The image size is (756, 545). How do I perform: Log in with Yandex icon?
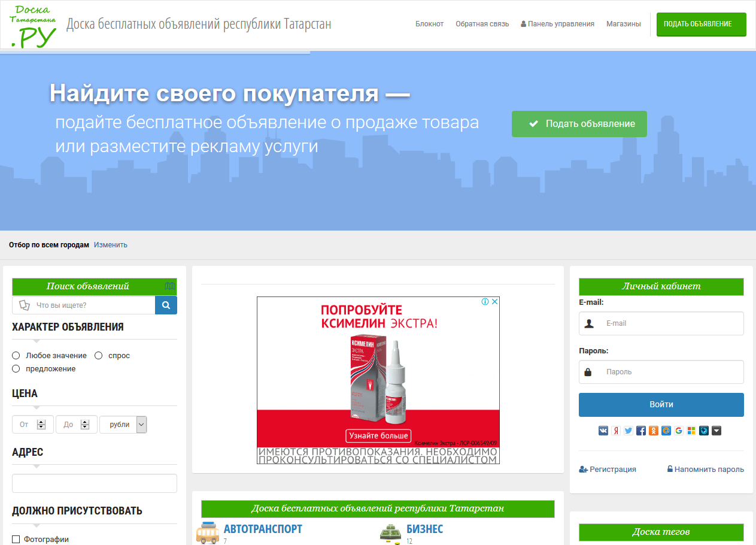click(615, 431)
